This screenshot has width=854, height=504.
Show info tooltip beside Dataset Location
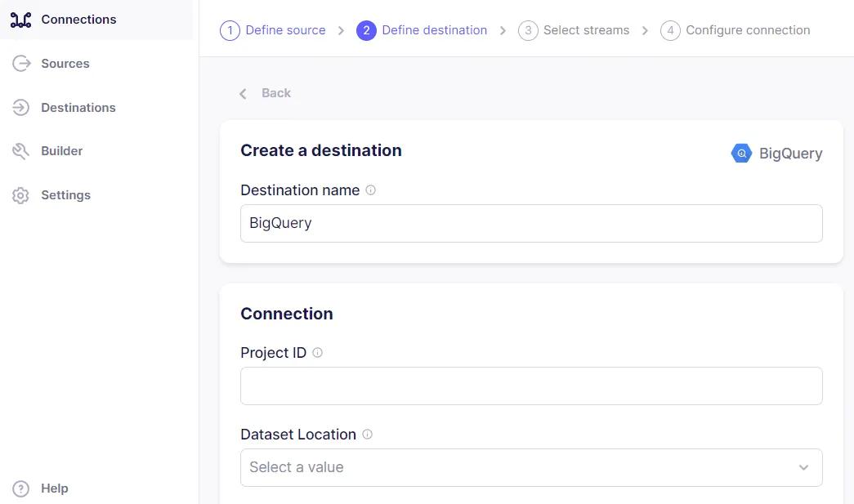[x=368, y=435]
